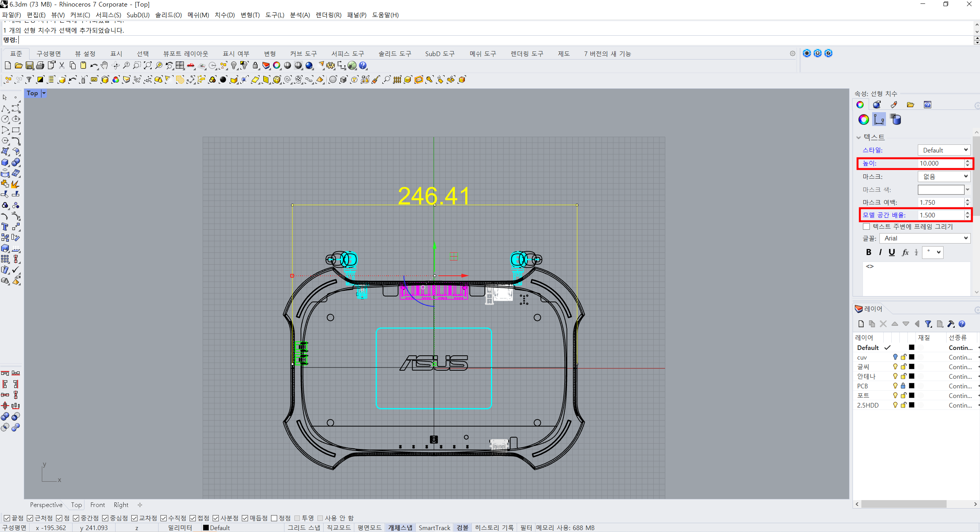The image size is (980, 532).
Task: Click the Zoom Extents magnifier icon
Action: (148, 66)
